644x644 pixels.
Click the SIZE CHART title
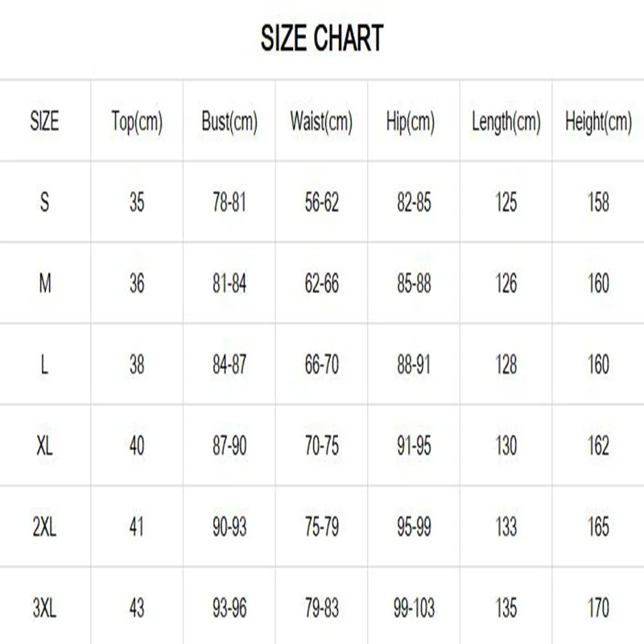[322, 38]
